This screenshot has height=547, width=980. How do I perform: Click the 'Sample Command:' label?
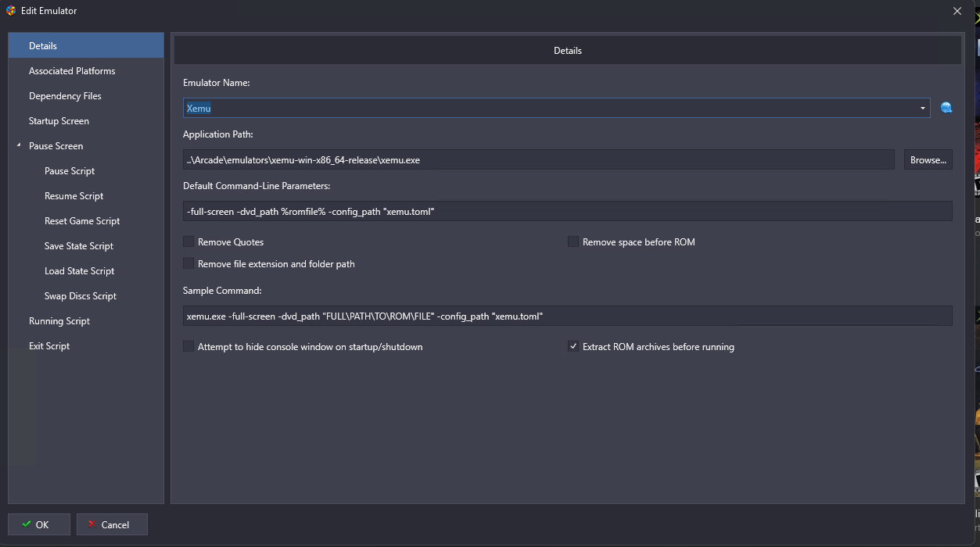tap(222, 291)
